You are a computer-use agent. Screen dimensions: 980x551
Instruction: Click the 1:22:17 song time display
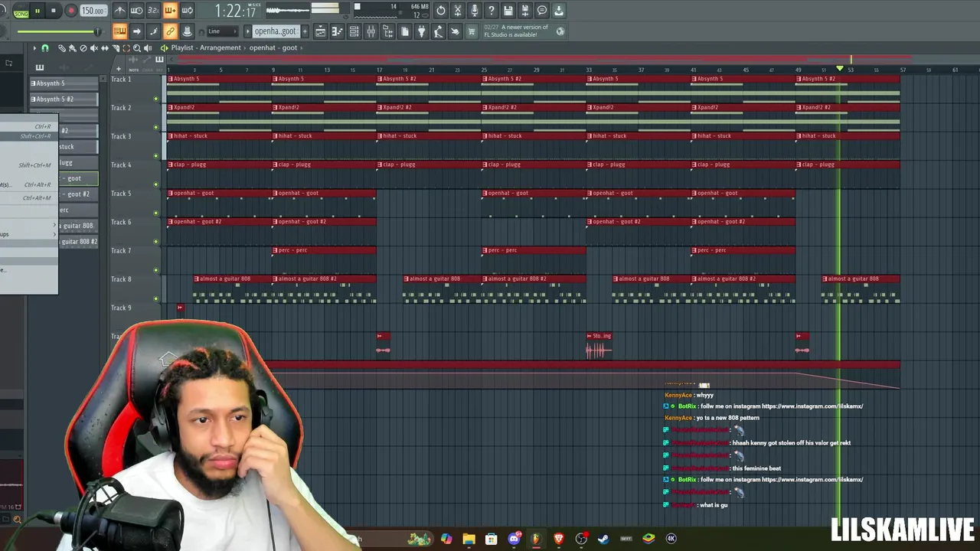click(x=235, y=11)
